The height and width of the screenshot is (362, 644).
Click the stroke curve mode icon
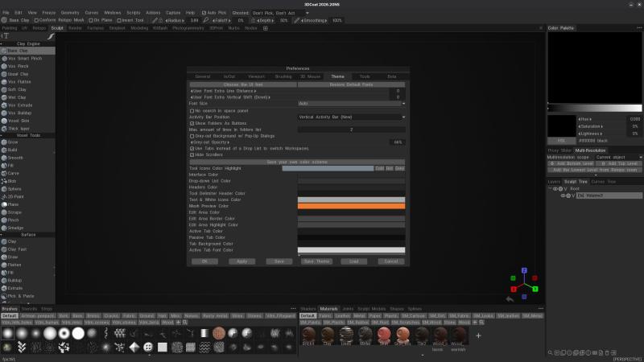(x=51, y=36)
